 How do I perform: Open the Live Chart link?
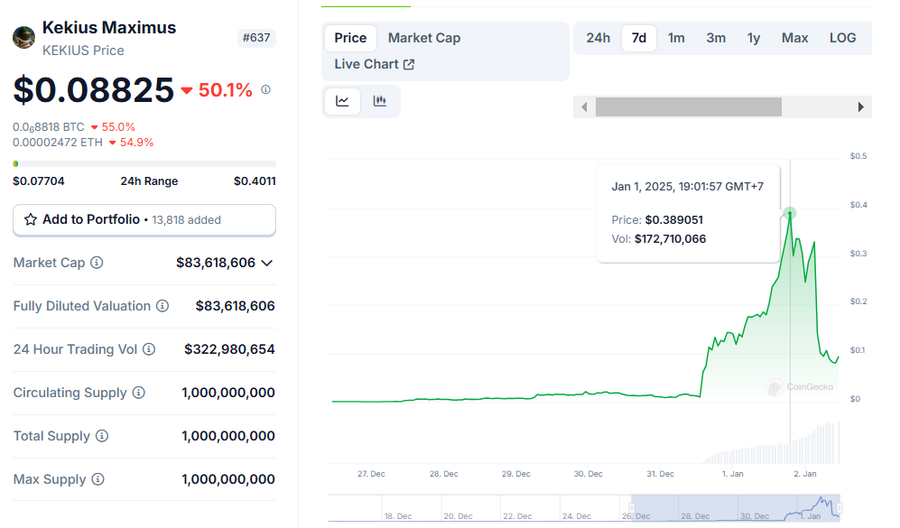374,64
